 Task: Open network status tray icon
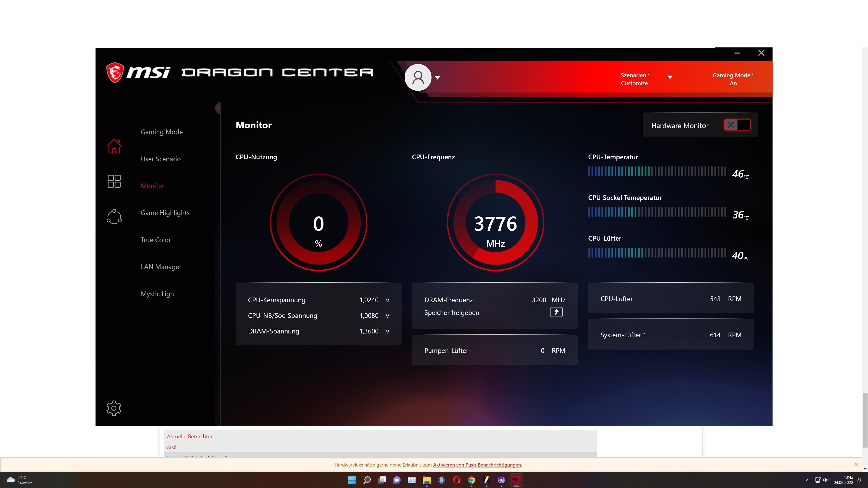[x=817, y=480]
